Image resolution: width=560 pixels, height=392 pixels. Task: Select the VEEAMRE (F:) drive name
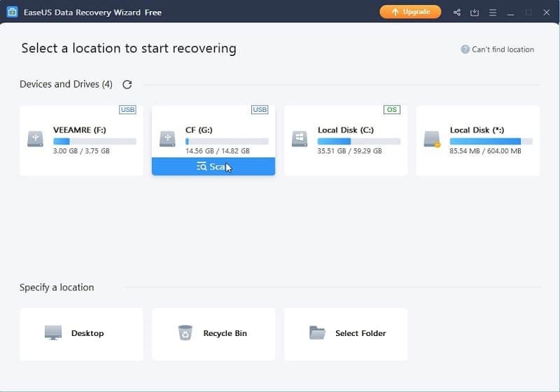[x=78, y=130]
